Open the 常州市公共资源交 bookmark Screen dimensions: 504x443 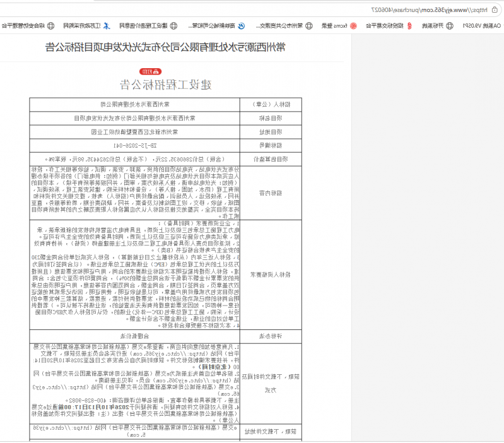[284, 26]
